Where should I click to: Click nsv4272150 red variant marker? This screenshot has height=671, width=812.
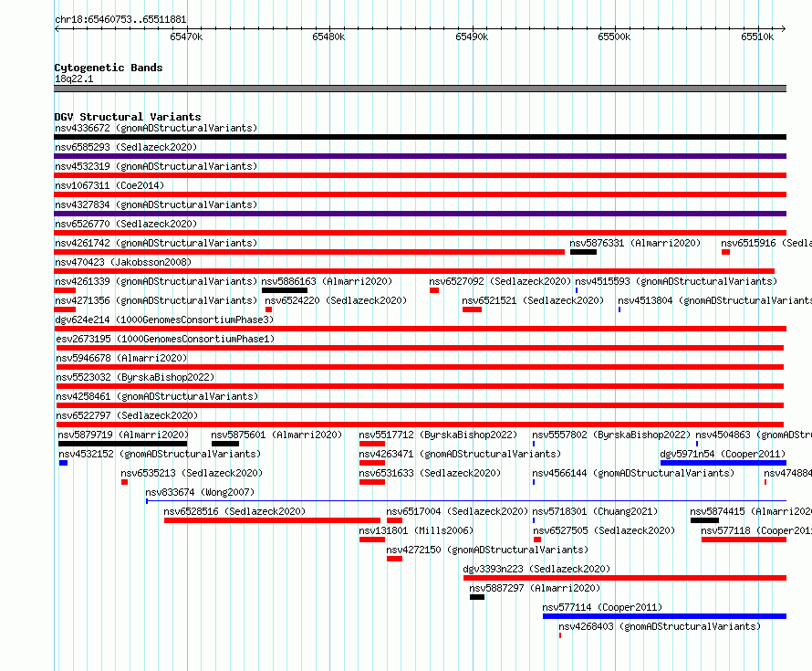[395, 559]
